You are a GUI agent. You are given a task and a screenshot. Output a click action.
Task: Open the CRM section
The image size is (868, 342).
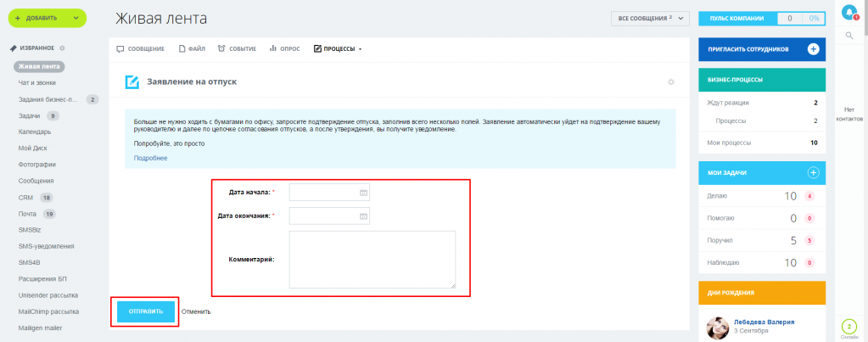pyautogui.click(x=26, y=198)
